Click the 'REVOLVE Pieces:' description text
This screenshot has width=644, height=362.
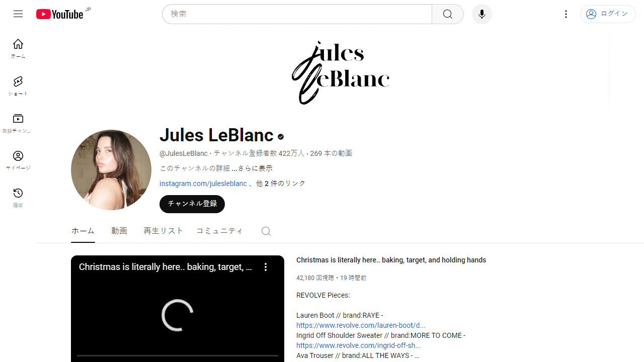323,295
